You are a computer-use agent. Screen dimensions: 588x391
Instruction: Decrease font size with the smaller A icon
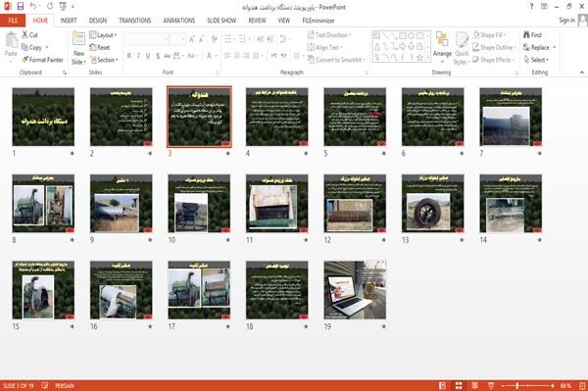202,38
